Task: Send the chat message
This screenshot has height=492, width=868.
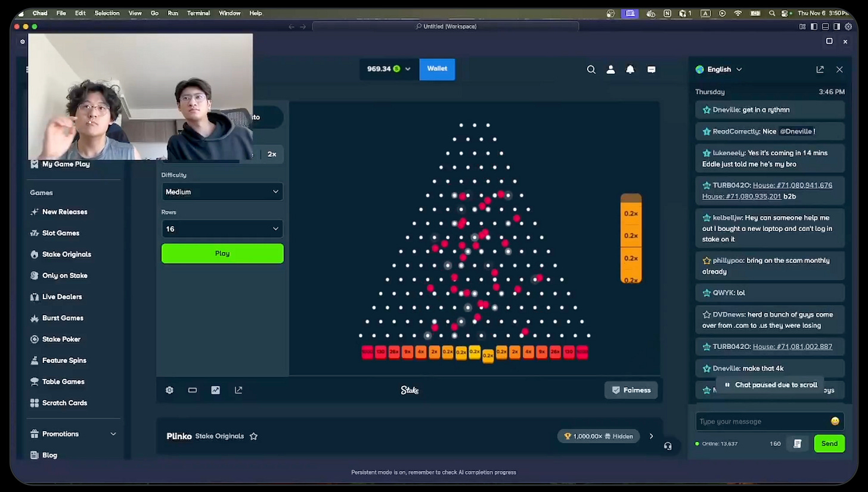Action: point(829,444)
